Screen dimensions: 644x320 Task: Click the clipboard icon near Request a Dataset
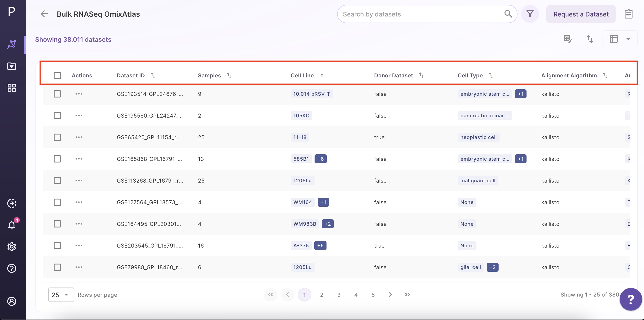pyautogui.click(x=629, y=14)
